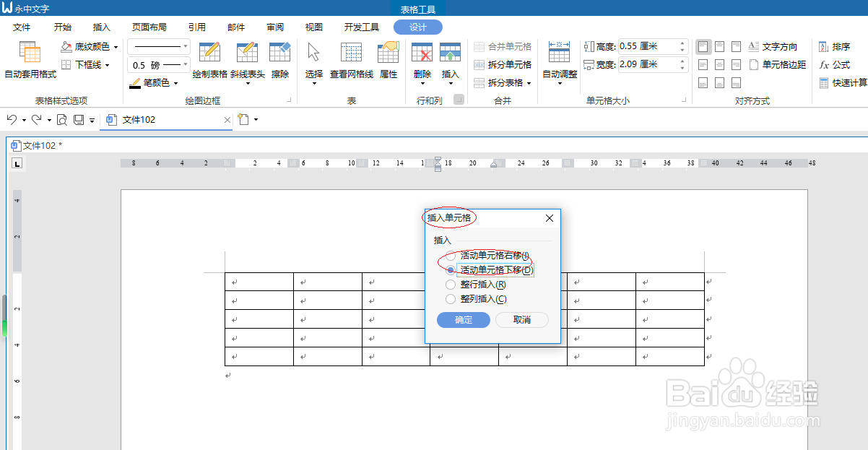Screen dimensions: 868x450
Task: Switch to the 审阅 tab
Action: point(275,27)
